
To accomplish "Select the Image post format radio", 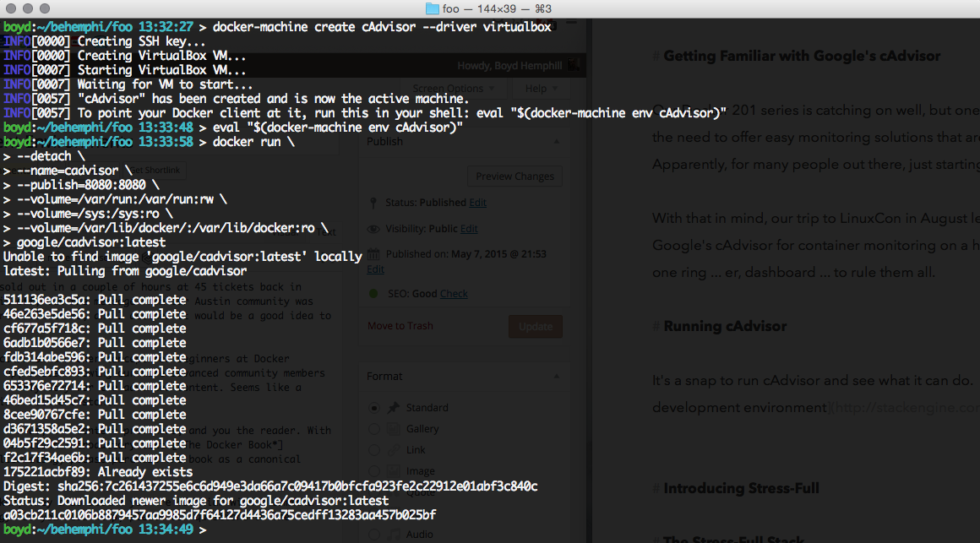I will (x=373, y=471).
